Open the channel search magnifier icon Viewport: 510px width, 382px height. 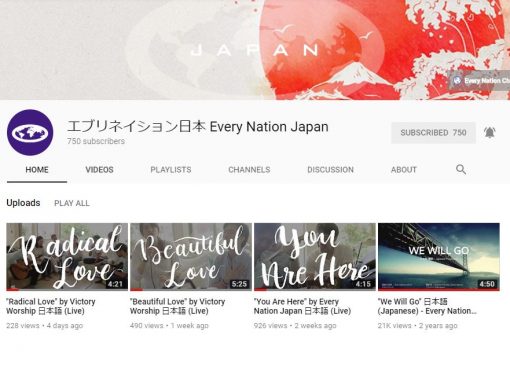461,169
